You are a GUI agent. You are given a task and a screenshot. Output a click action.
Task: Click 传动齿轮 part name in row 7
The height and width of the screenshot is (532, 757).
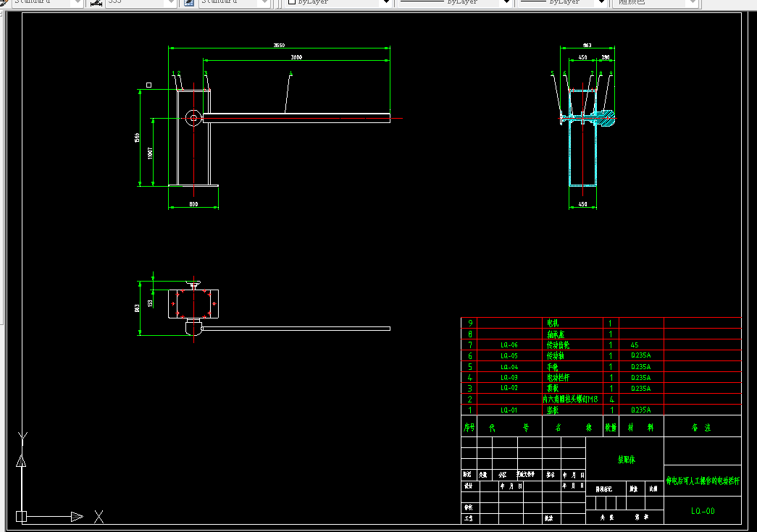(558, 345)
